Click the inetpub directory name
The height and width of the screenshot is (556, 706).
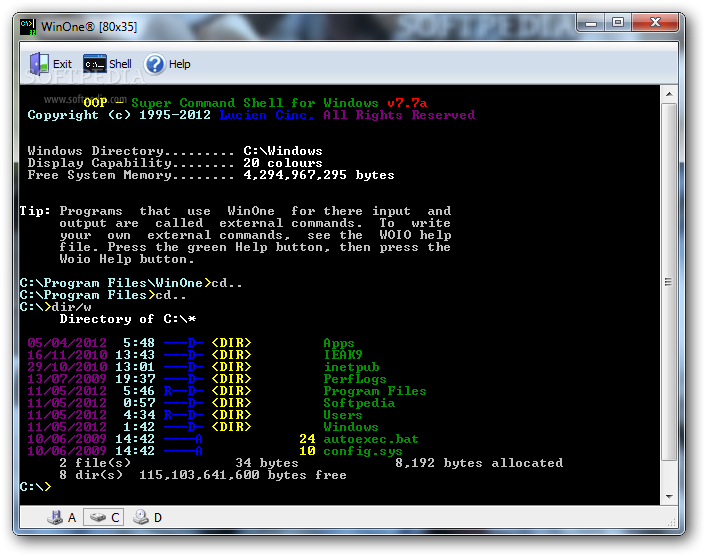(352, 367)
